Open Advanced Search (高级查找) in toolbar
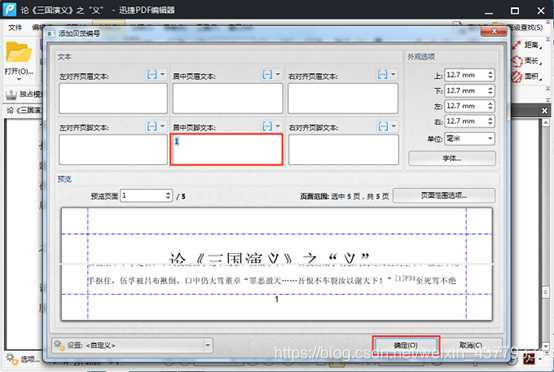Screen dimensions: 554x372 pos(525,27)
